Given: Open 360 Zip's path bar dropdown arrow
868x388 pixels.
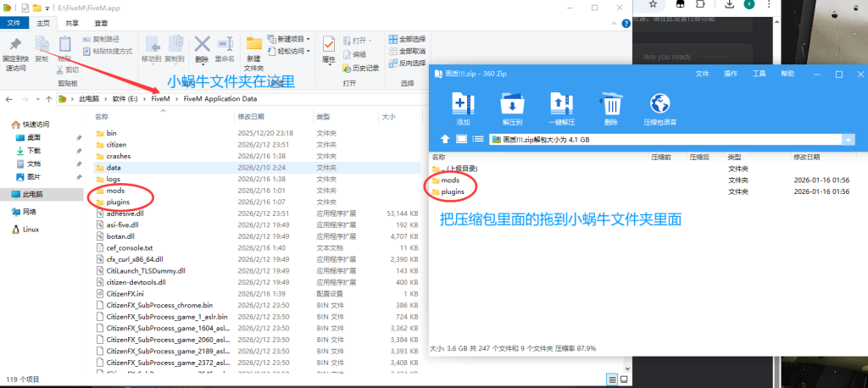Looking at the screenshot, I should click(x=849, y=140).
